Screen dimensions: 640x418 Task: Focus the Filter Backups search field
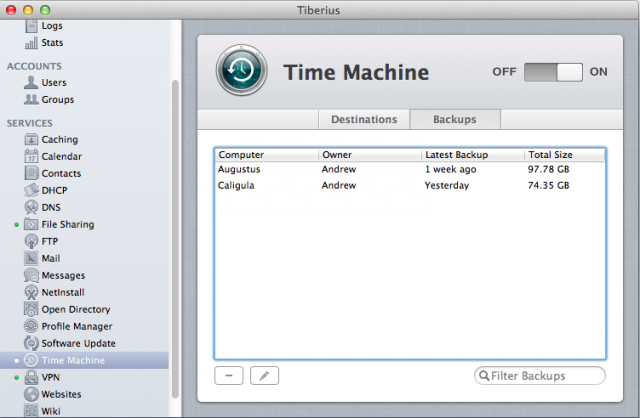pos(540,376)
